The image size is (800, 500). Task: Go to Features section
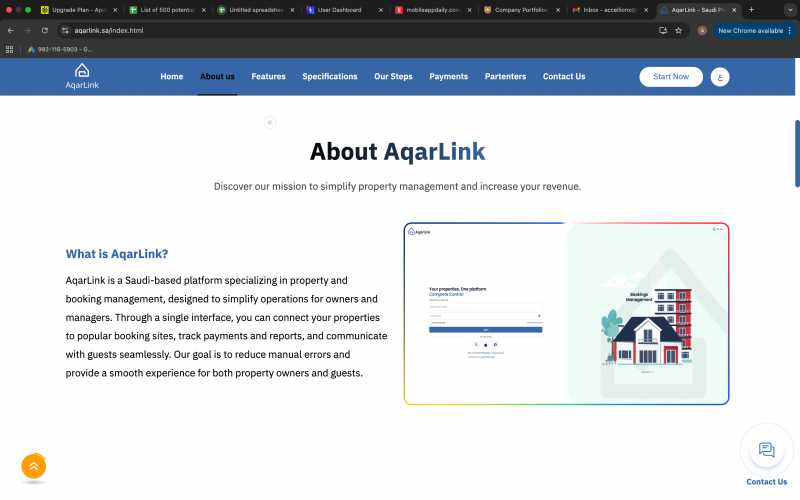tap(268, 77)
